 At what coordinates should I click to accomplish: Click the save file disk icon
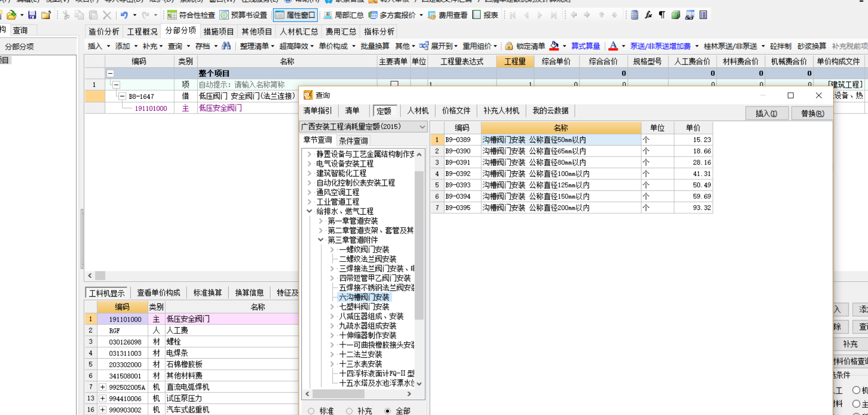coord(32,15)
